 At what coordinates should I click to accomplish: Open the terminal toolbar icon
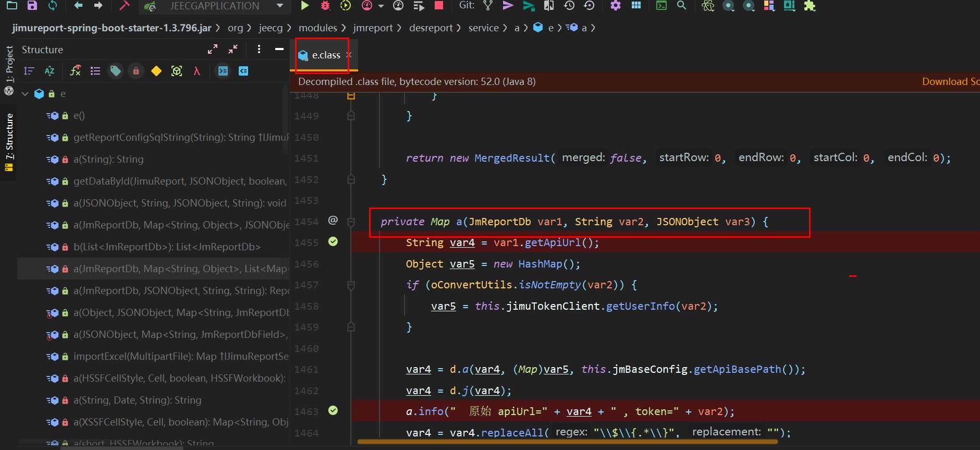click(661, 6)
